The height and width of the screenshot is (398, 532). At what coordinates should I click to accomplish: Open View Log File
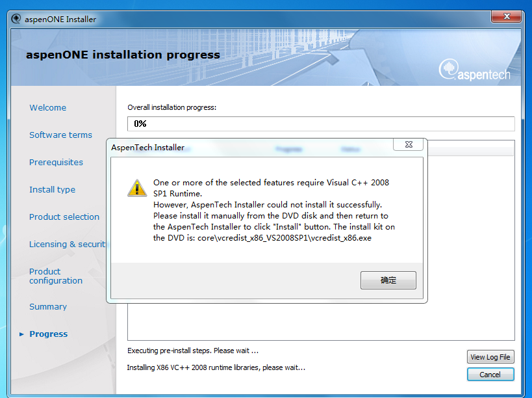point(490,357)
